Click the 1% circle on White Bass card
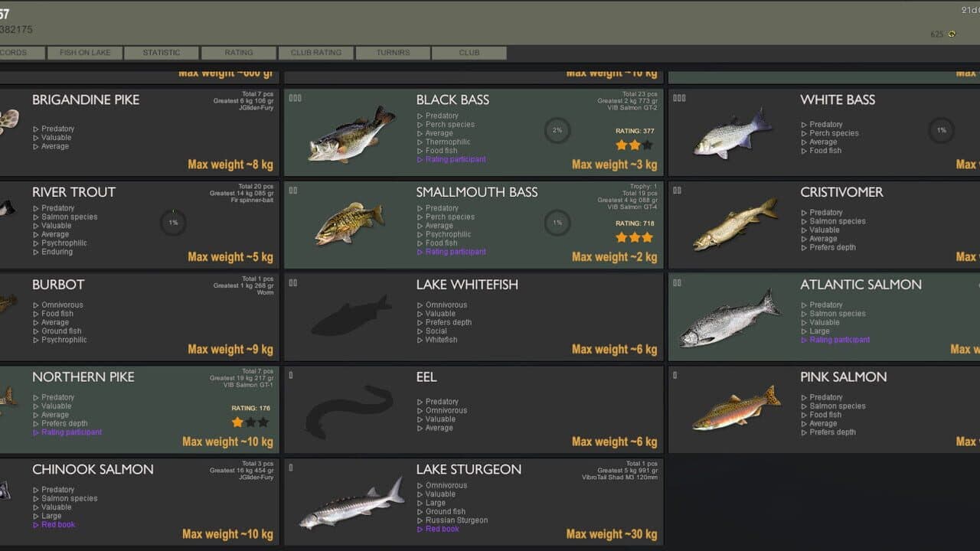 click(941, 130)
